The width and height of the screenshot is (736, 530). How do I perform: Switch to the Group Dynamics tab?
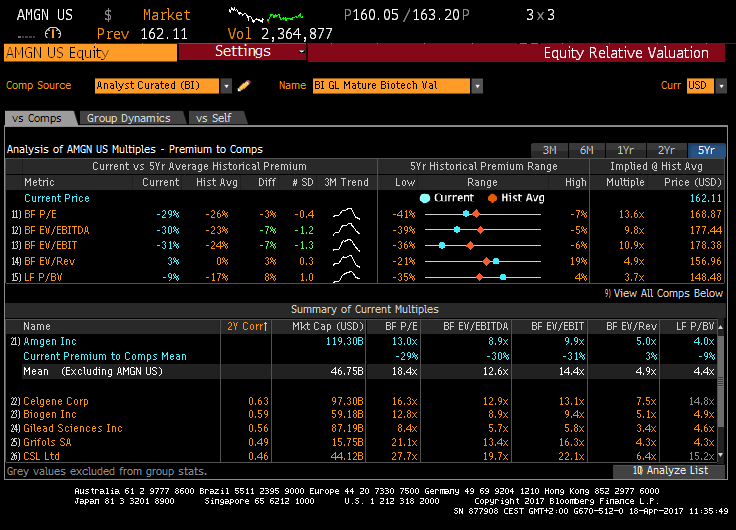pos(129,118)
